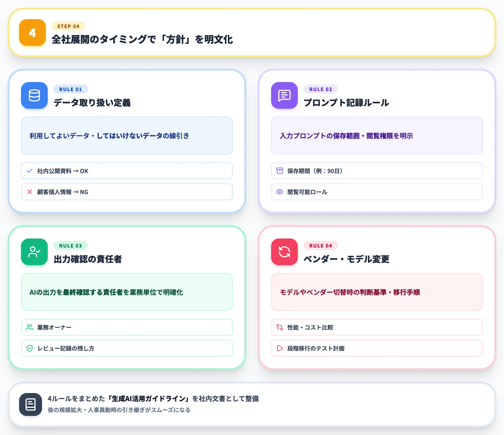Select the 保存期間（例：90日） row
Image resolution: width=504 pixels, height=435 pixels.
click(377, 171)
